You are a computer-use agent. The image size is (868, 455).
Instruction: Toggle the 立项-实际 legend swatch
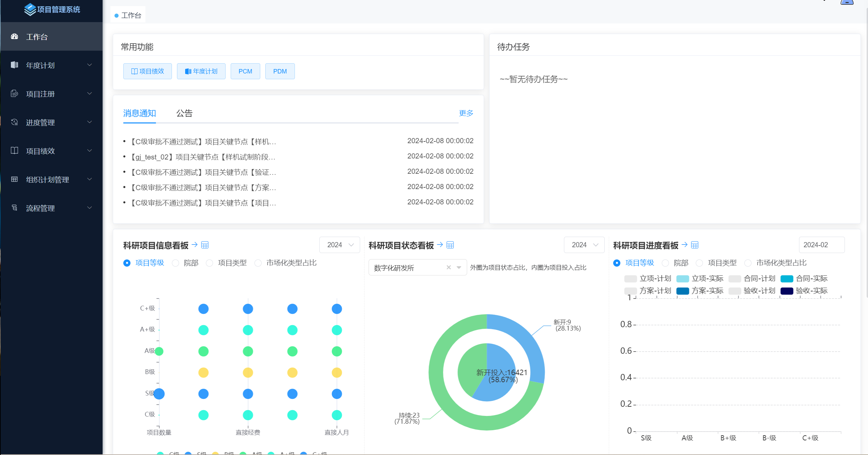[683, 279]
